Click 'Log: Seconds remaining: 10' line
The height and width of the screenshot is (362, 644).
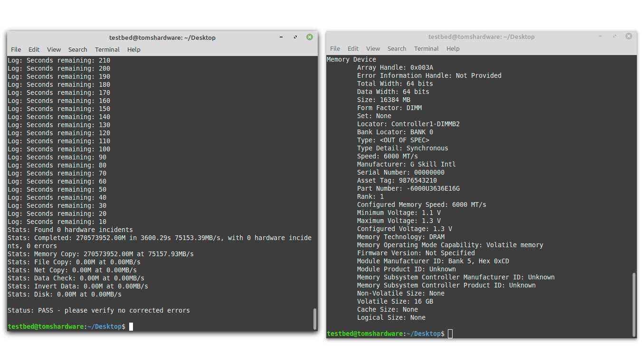(x=57, y=222)
